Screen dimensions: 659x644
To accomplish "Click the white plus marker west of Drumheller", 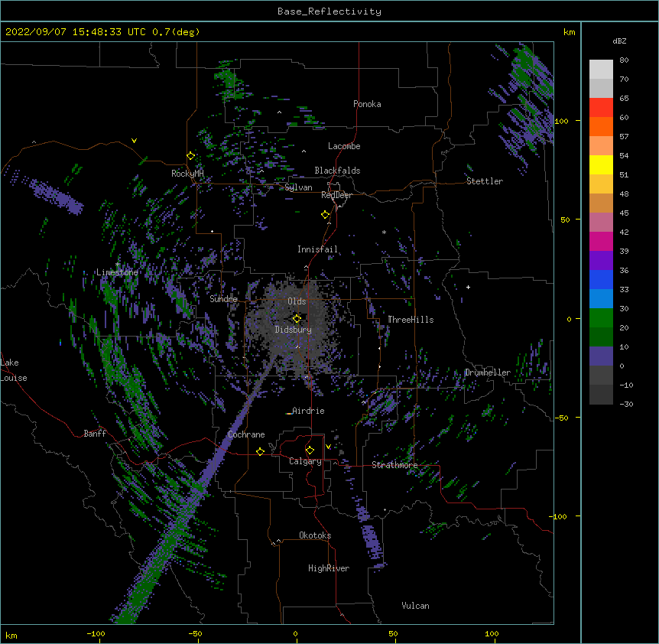I will pos(468,287).
